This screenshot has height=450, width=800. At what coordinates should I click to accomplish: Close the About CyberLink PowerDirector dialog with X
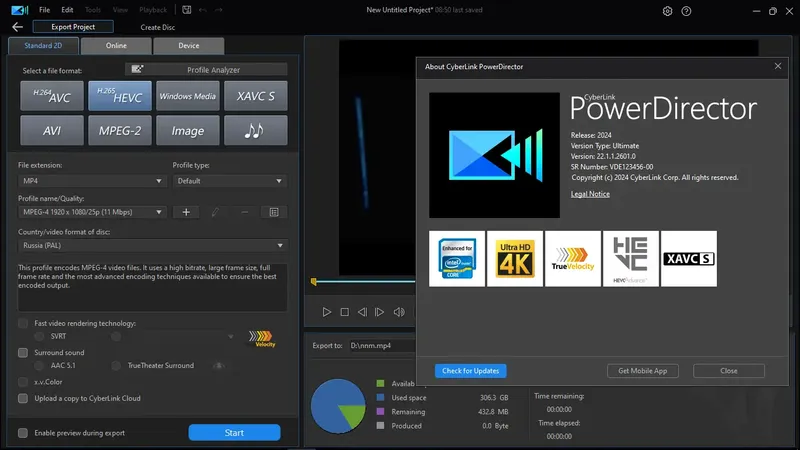click(778, 66)
